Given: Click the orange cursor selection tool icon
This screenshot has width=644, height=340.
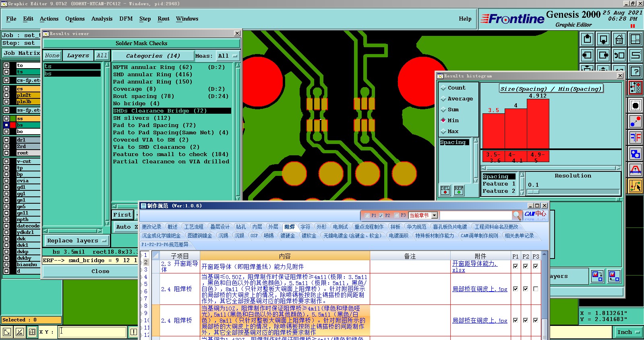Looking at the screenshot, I should click(x=636, y=186).
